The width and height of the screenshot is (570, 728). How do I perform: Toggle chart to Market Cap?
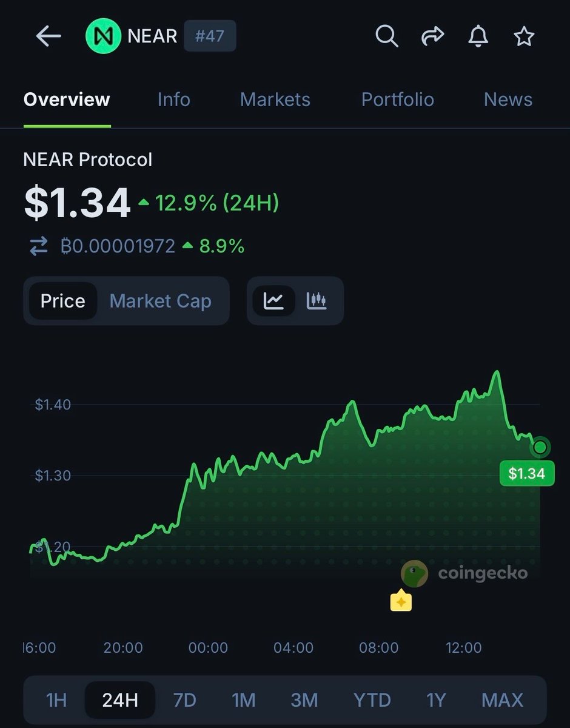click(160, 301)
